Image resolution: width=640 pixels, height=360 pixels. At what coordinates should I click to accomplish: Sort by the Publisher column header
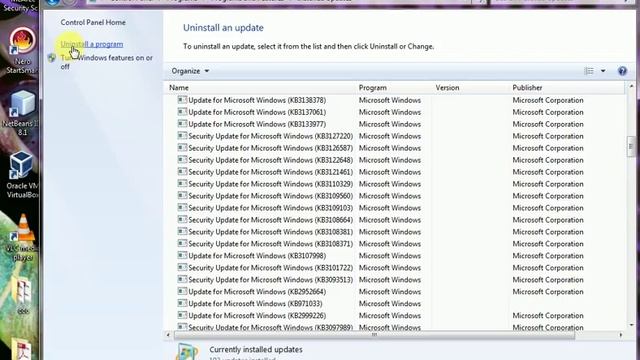[x=527, y=88]
